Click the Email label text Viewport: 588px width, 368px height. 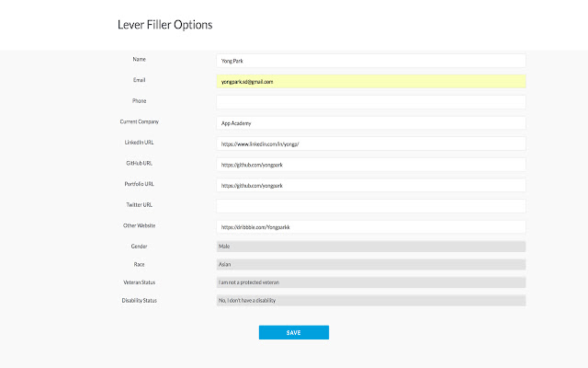pos(140,80)
